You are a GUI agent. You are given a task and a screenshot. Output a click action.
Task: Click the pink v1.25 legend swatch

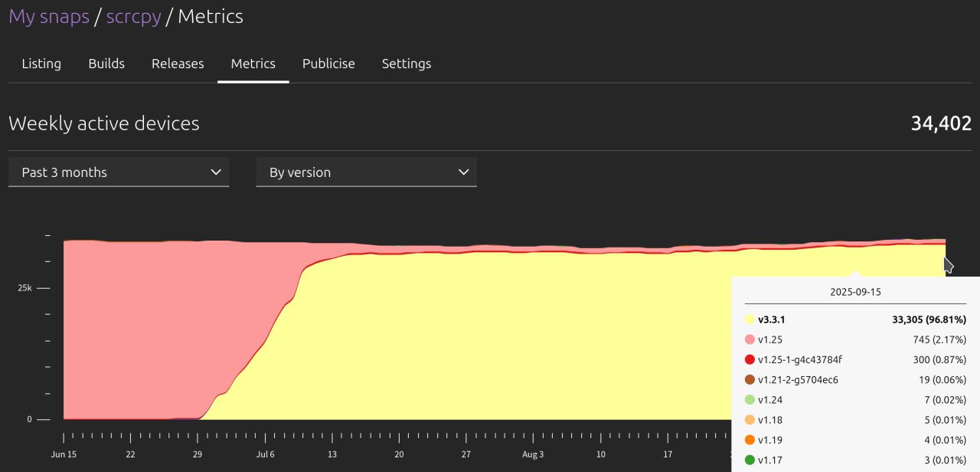[750, 339]
